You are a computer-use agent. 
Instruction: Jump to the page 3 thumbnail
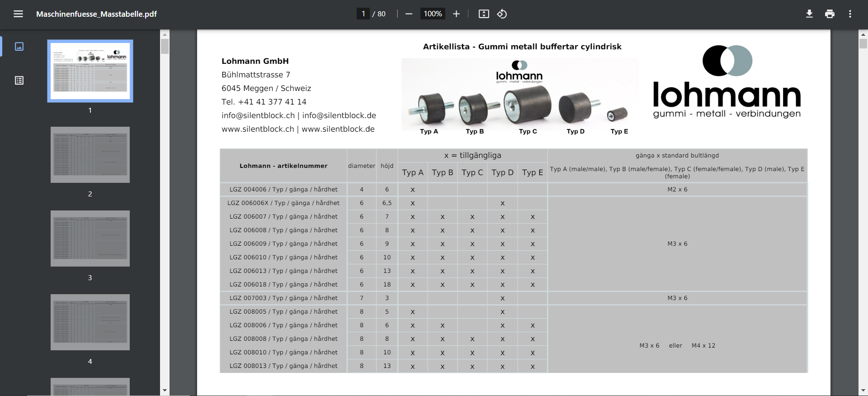(x=90, y=239)
